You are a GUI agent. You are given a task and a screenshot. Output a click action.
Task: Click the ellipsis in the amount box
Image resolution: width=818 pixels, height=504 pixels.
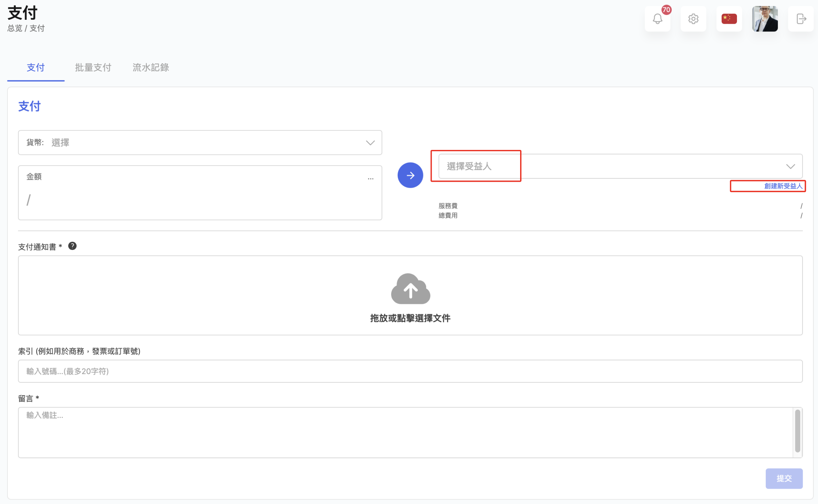371,179
